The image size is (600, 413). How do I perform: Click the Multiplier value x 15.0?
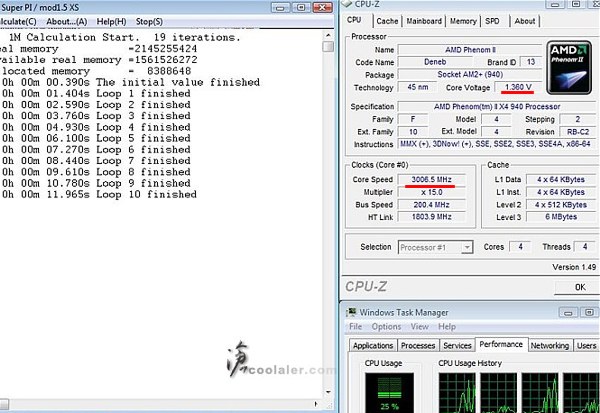pos(432,192)
